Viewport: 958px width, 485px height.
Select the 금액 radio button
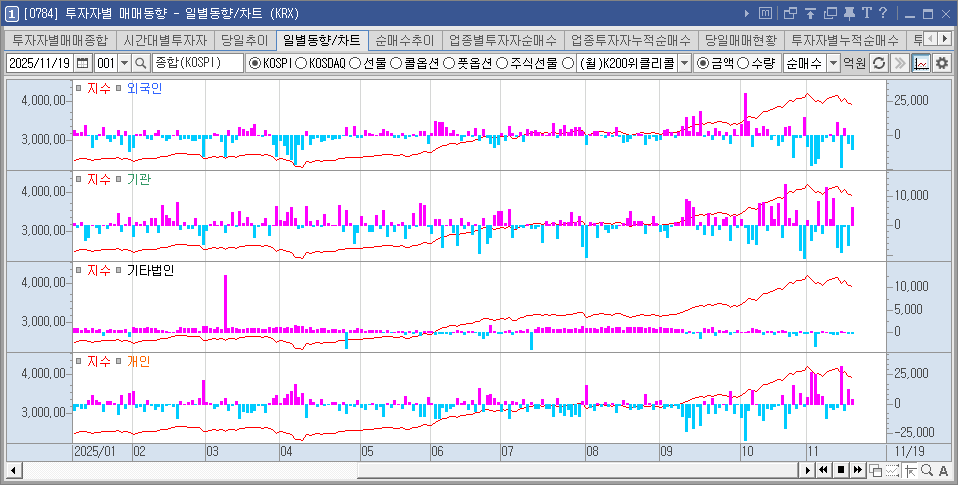coord(703,63)
